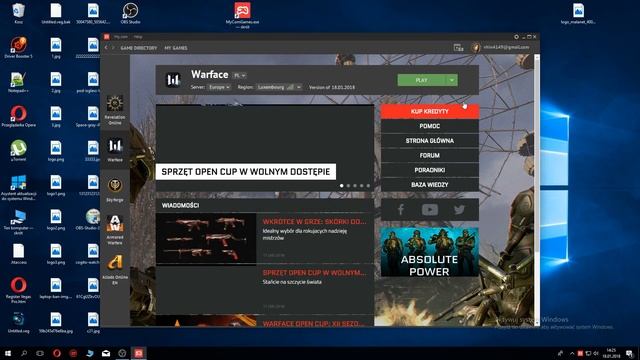
Task: Open Skyforge in the game sidebar
Action: 115,190
